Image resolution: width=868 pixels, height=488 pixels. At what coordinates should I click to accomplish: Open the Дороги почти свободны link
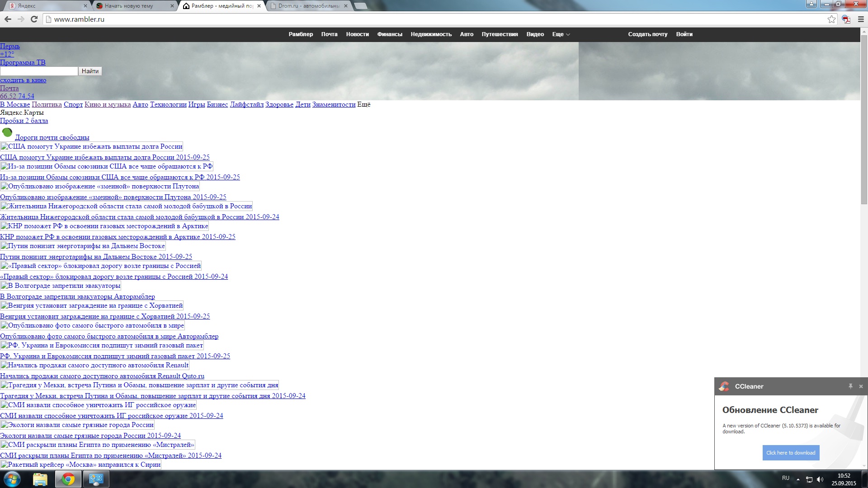click(52, 137)
